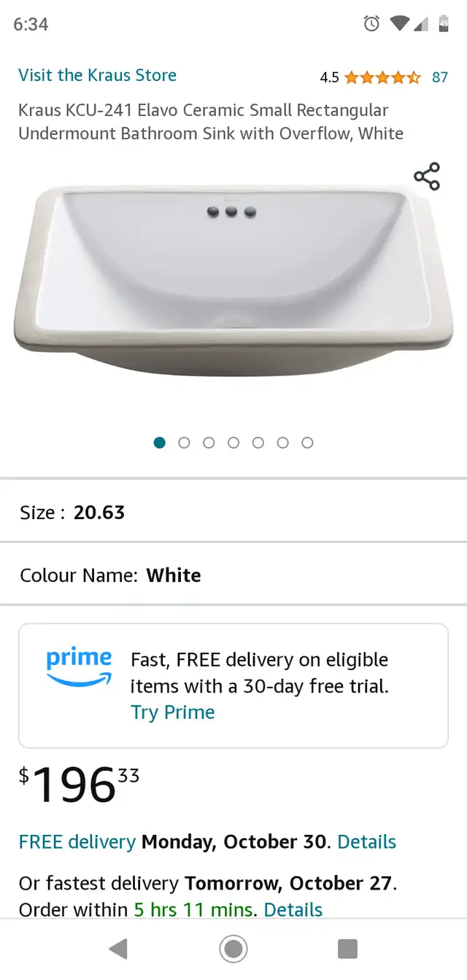The height and width of the screenshot is (980, 467).
Task: Select the third image carousel dot
Action: coord(209,443)
